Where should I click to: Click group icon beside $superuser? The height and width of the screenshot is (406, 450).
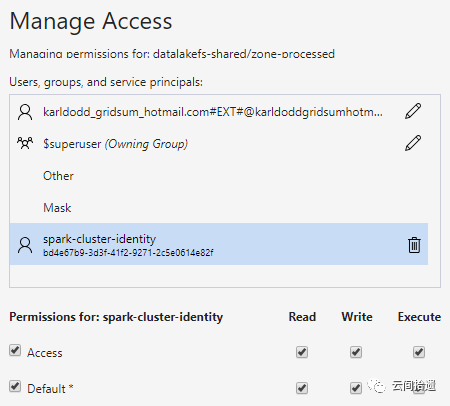[x=25, y=143]
